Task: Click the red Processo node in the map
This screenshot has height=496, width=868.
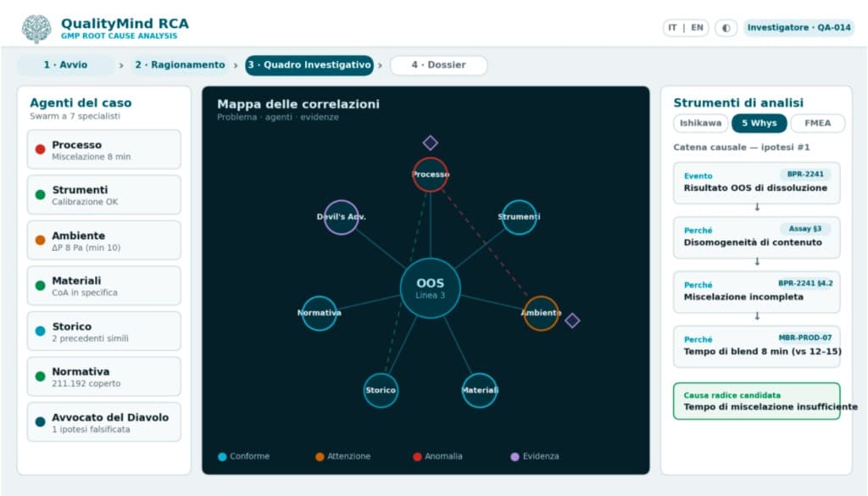Action: (430, 175)
